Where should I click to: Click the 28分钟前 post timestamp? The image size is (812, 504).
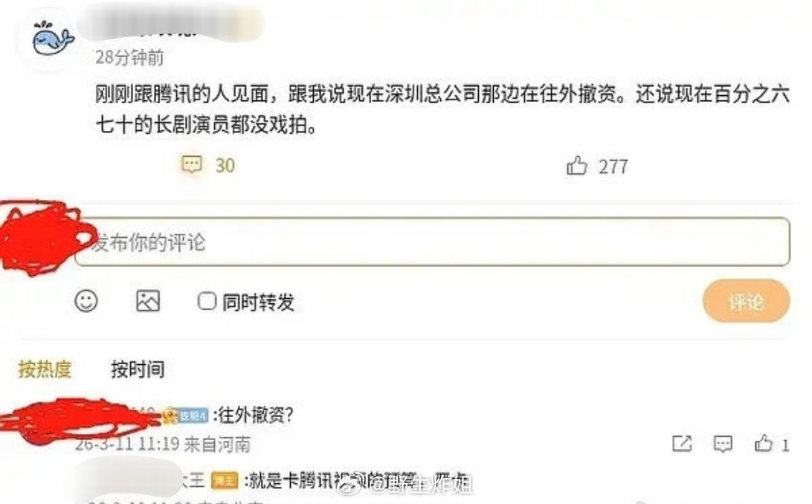pyautogui.click(x=129, y=57)
